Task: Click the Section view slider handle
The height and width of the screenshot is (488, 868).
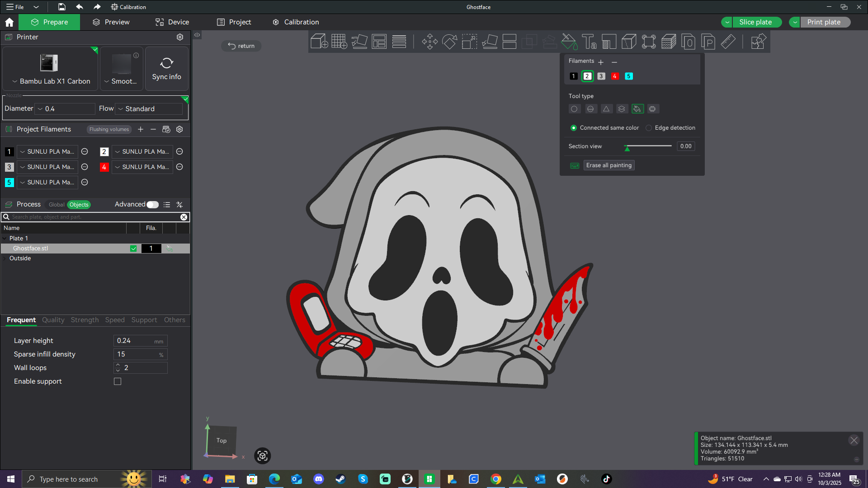Action: click(x=627, y=148)
